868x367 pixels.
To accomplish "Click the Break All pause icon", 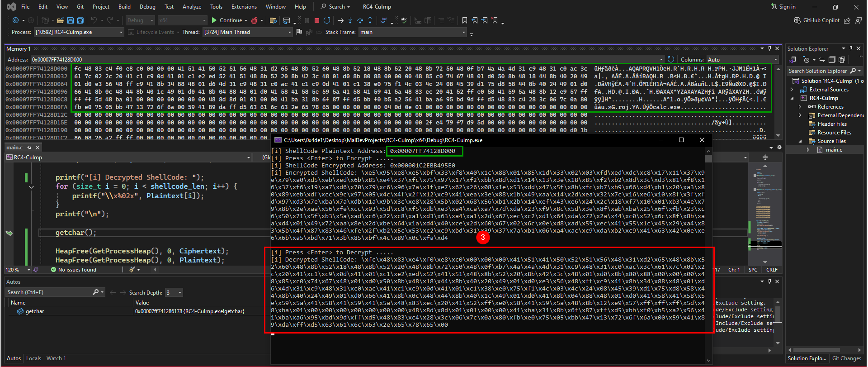I will tap(307, 20).
